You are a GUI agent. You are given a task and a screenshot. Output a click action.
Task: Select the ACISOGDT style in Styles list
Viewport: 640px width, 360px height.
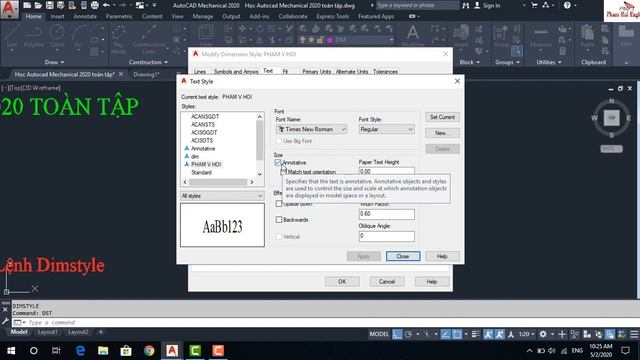204,132
